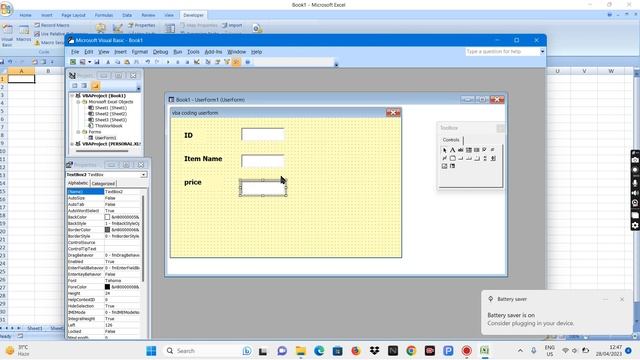
Task: Click the ForeColor black swatch
Action: [107, 287]
